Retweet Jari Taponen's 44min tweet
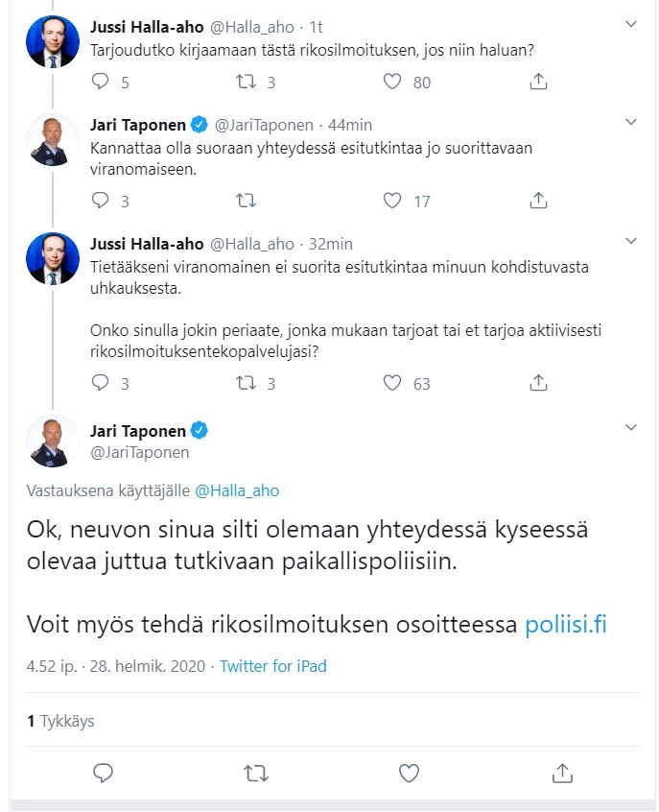This screenshot has width=659, height=812. click(x=247, y=201)
